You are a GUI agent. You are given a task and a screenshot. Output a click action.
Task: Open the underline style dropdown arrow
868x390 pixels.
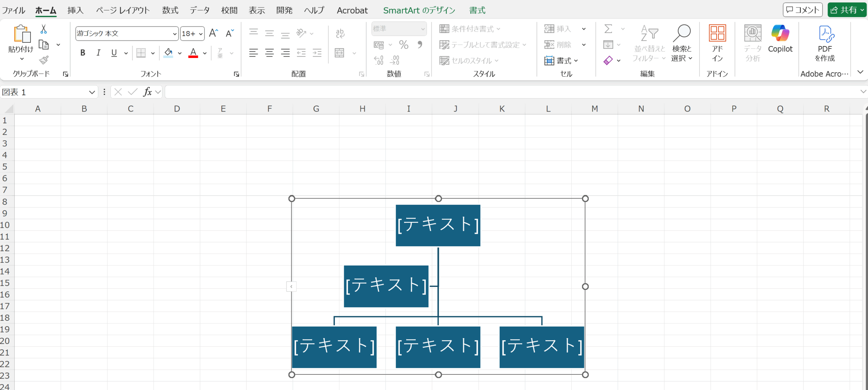[x=126, y=53]
